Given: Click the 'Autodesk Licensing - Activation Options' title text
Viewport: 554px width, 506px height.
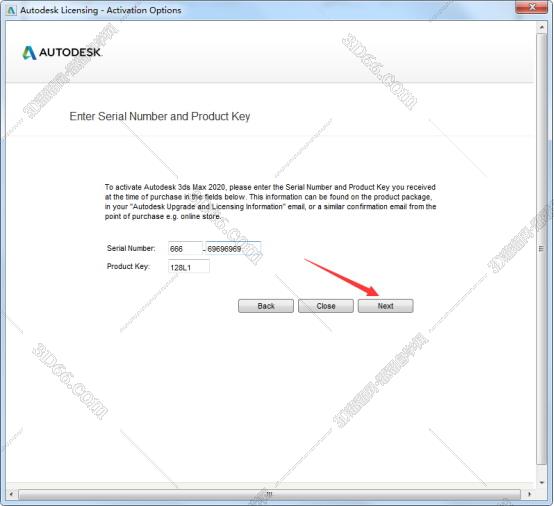Looking at the screenshot, I should pos(101,10).
